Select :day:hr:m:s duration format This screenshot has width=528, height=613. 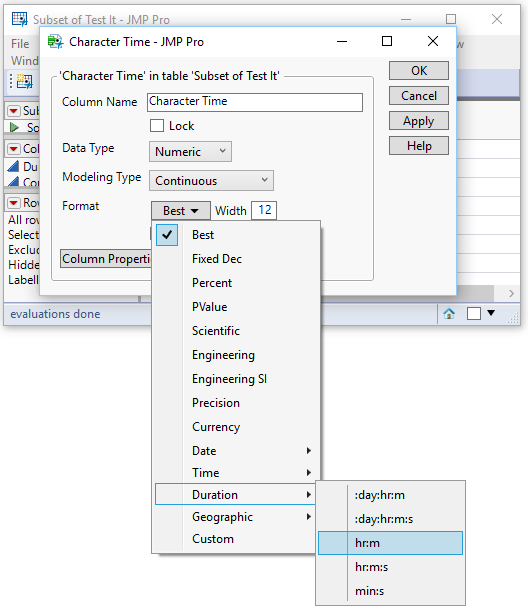point(390,519)
